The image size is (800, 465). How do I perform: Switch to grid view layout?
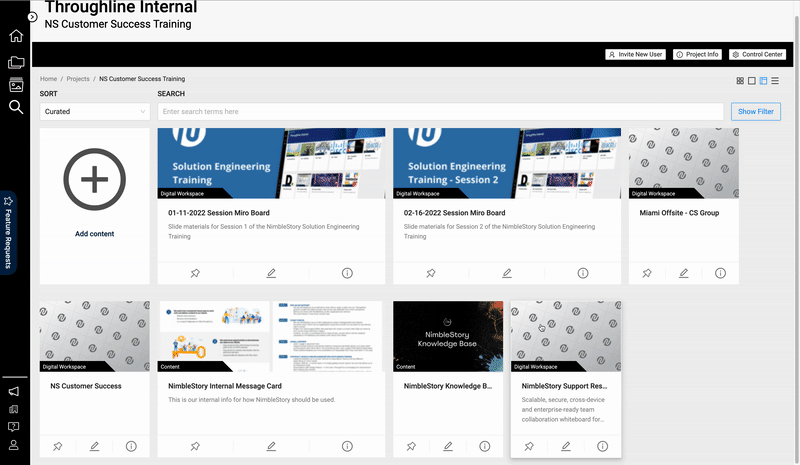(x=740, y=80)
